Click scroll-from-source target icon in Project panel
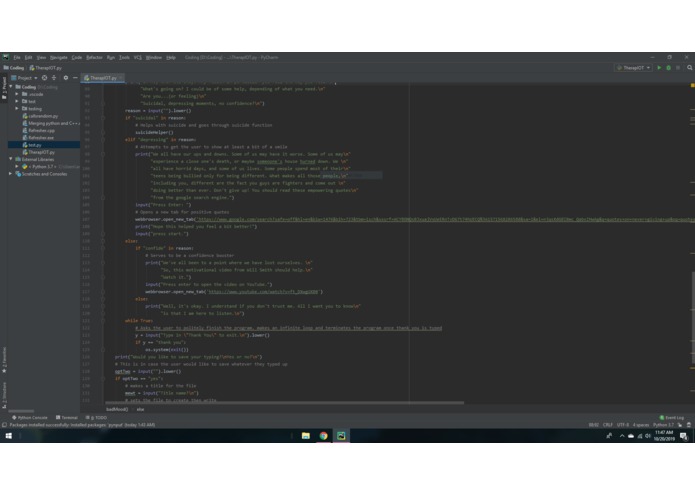The width and height of the screenshot is (695, 494). click(44, 78)
